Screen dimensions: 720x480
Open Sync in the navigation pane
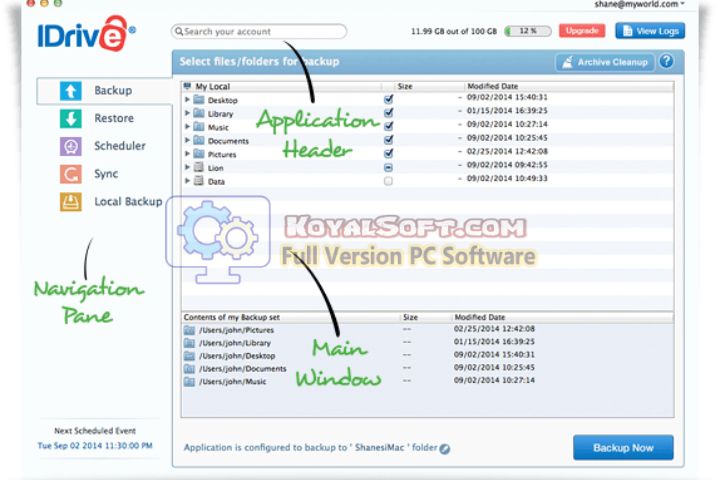click(x=105, y=174)
